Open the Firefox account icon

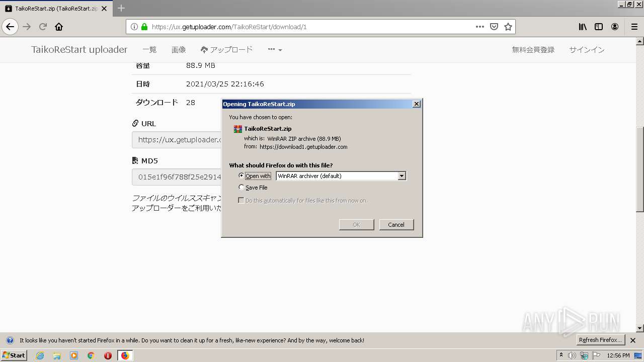[x=615, y=27]
